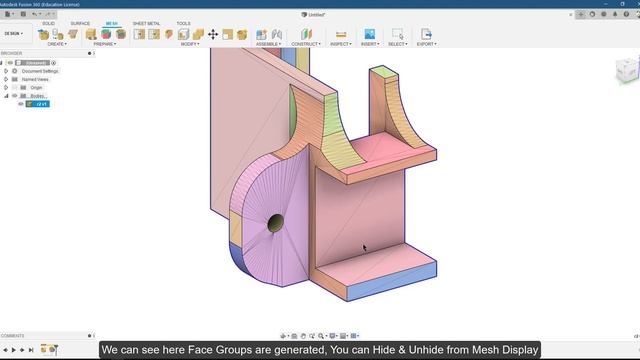Click the Pan hand icon in navigation bar

pos(303,336)
